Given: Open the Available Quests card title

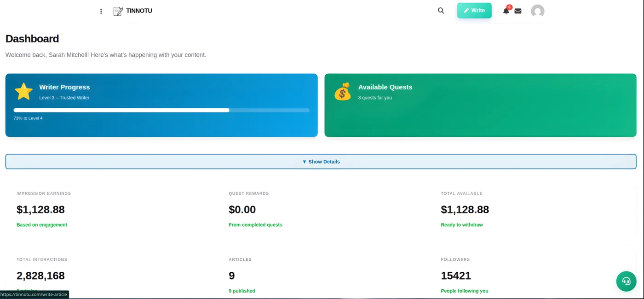Looking at the screenshot, I should tap(385, 87).
